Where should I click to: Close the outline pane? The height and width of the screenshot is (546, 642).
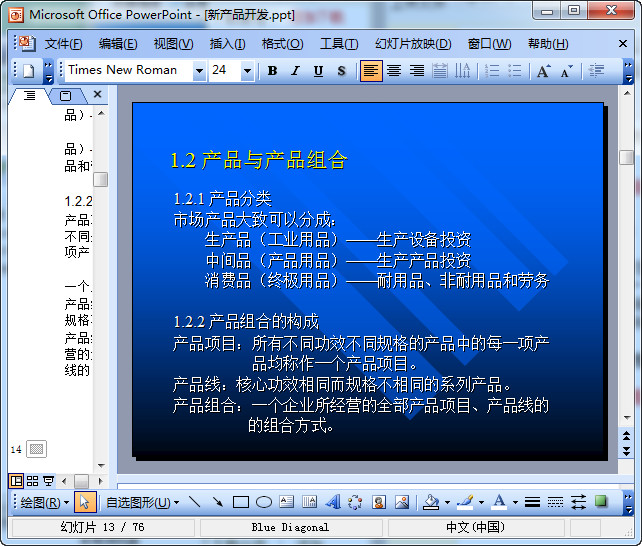97,95
